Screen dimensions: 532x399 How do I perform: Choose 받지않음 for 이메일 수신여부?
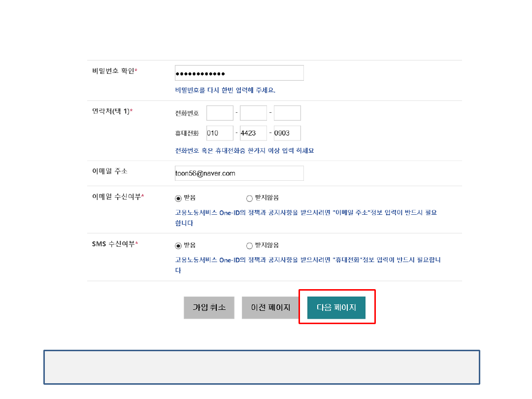coord(249,199)
